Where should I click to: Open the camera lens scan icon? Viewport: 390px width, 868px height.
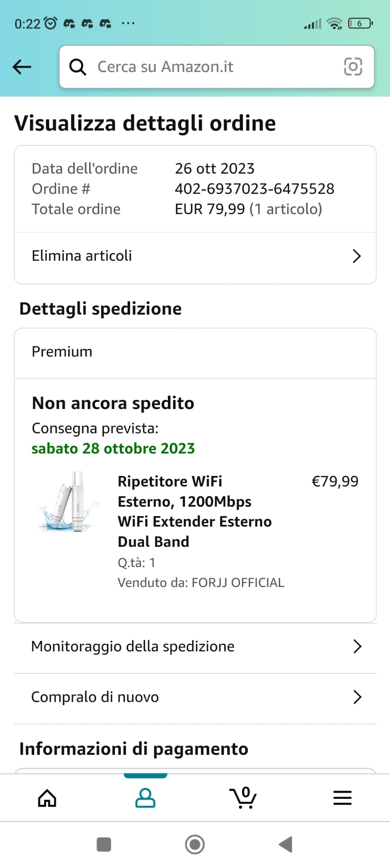(353, 67)
